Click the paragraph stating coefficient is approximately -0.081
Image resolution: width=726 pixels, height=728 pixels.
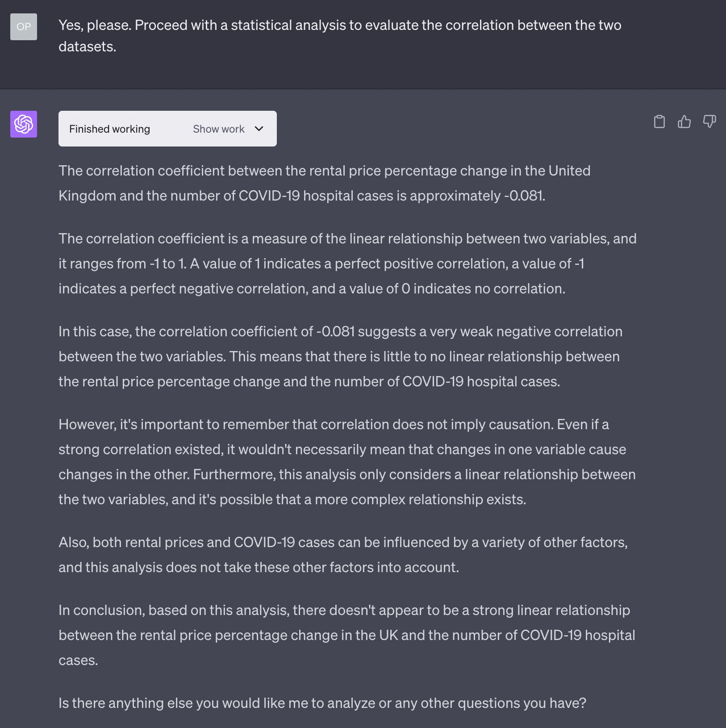pyautogui.click(x=325, y=183)
